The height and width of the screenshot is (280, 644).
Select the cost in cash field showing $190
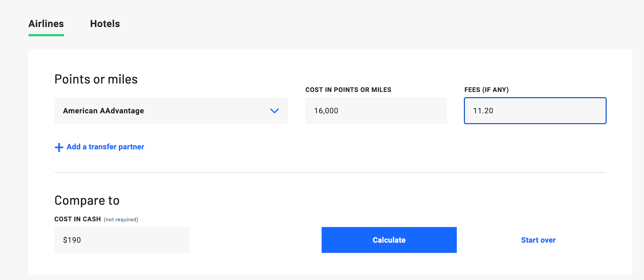[122, 240]
